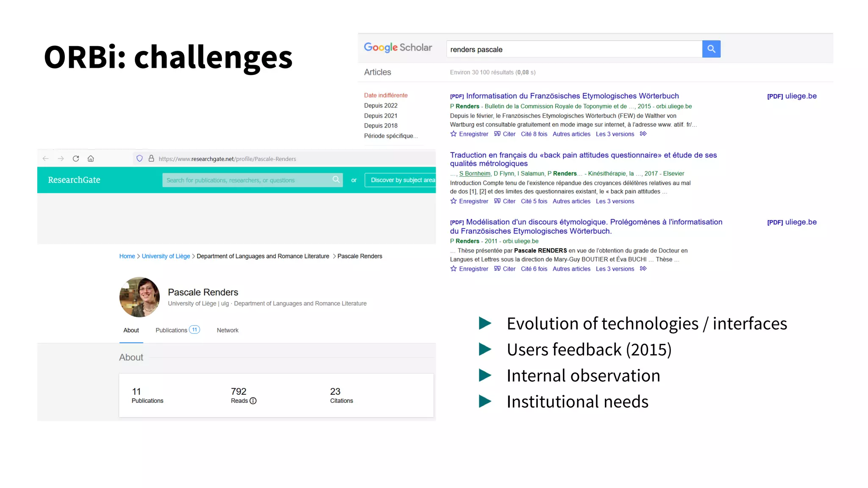The image size is (868, 488).
Task: Open the Reads info icon
Action: click(x=253, y=401)
